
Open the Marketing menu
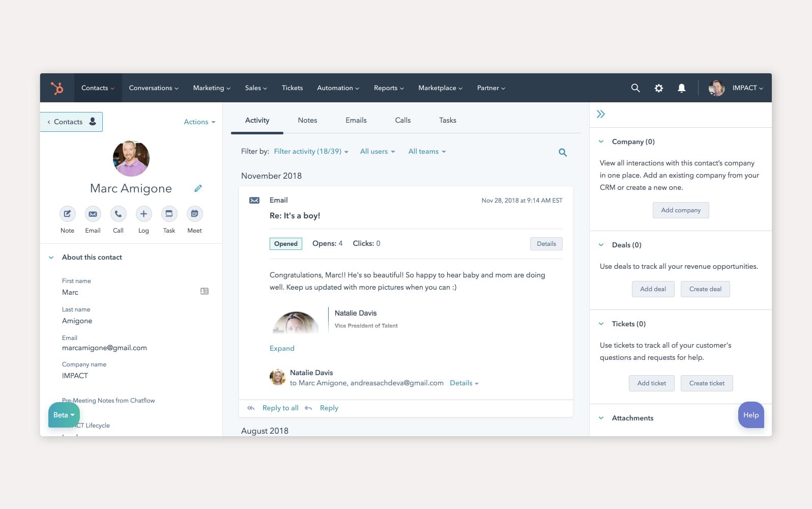coord(212,88)
